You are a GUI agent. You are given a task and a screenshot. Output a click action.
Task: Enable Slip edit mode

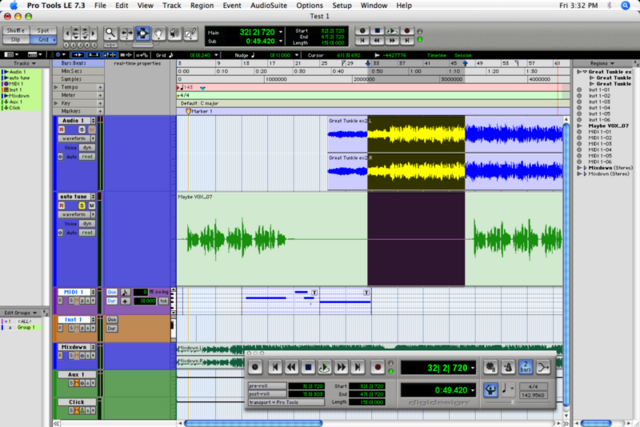click(x=16, y=40)
